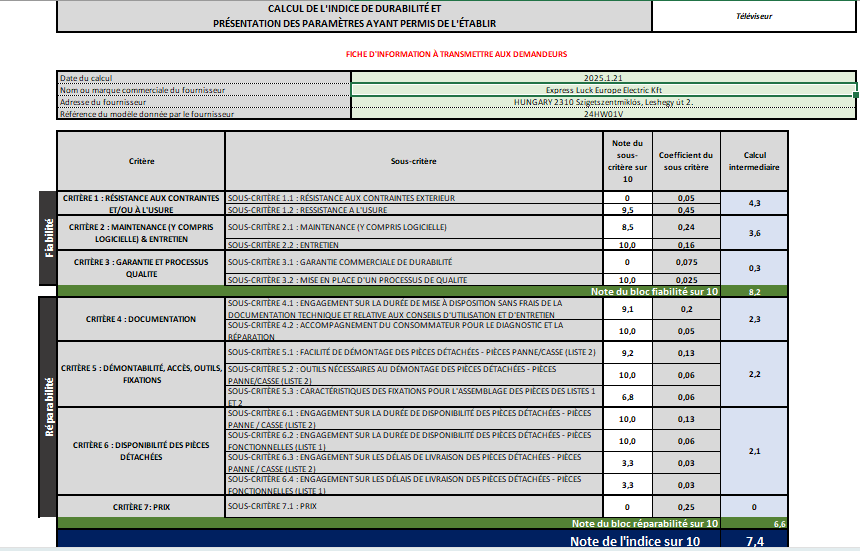
Task: Select the score 8,5 for sous-critère 2.1
Action: pos(627,227)
